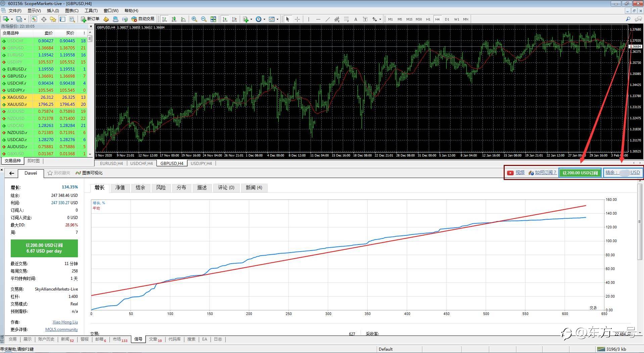This screenshot has width=644, height=353.
Task: Zoom out on the chart
Action: point(203,19)
